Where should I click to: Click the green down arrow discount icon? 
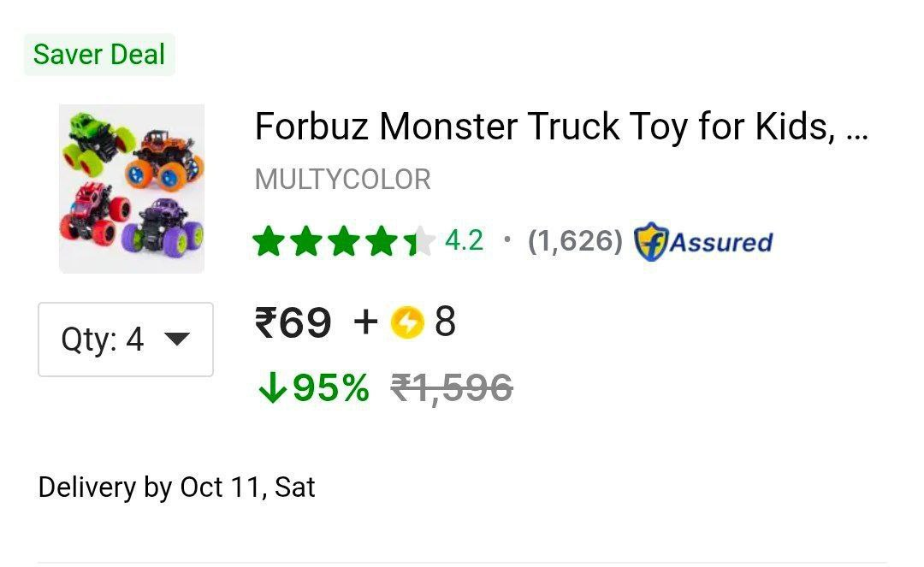point(271,389)
